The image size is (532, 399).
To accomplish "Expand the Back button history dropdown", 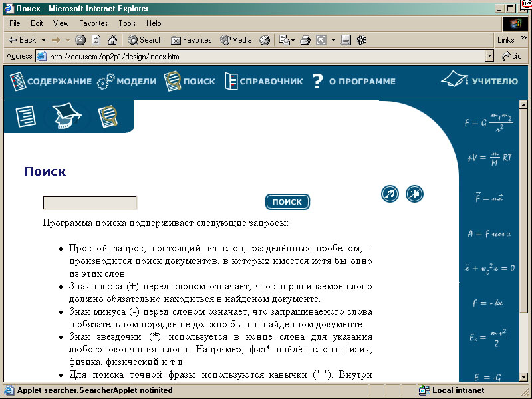I will (x=43, y=40).
